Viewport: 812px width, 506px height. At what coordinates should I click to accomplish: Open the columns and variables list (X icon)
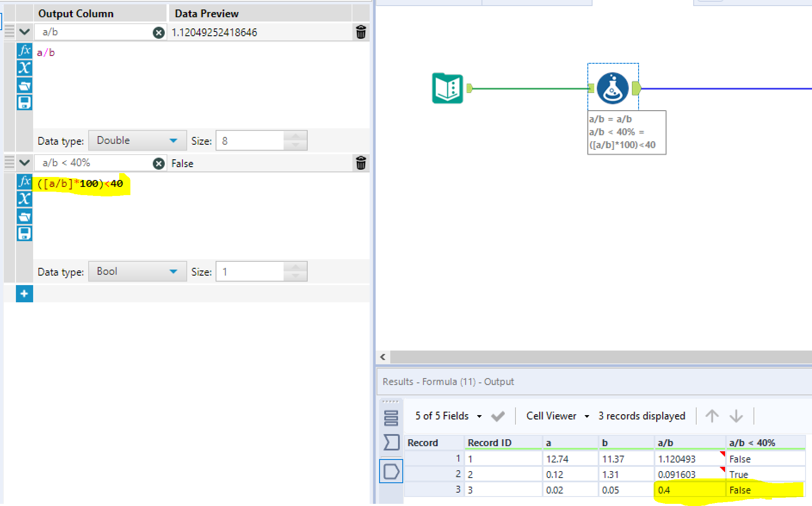pyautogui.click(x=25, y=68)
